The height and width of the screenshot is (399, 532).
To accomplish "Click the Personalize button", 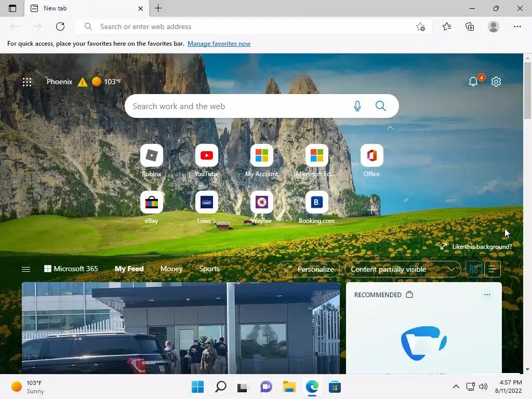I will [x=309, y=270].
